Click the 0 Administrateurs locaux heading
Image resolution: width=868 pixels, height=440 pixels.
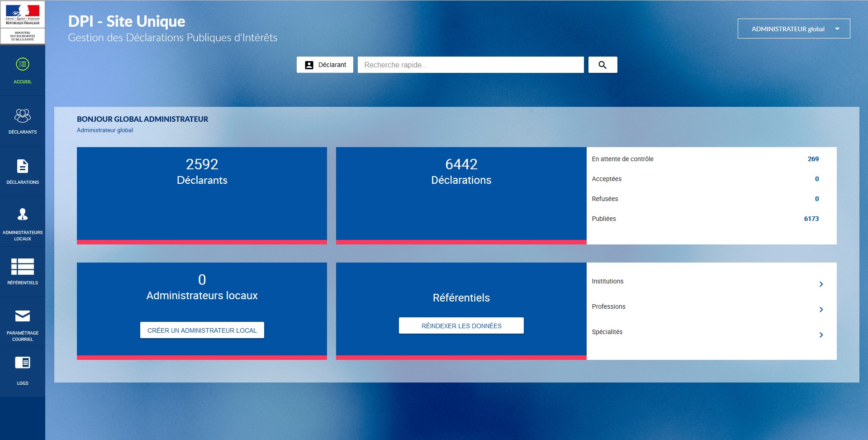(x=202, y=287)
